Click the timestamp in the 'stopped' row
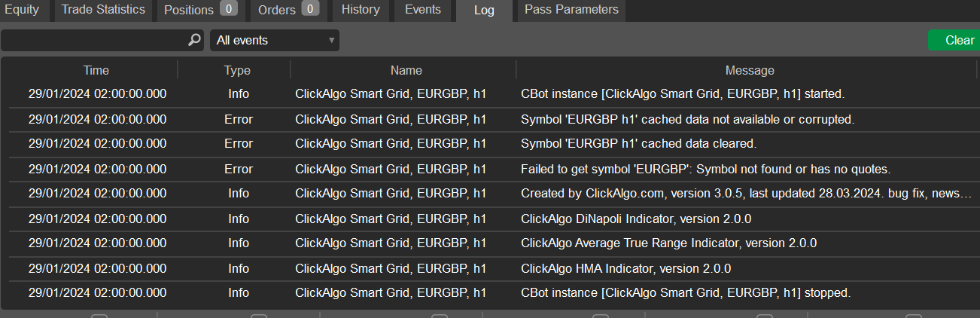This screenshot has height=318, width=980. coord(97,292)
